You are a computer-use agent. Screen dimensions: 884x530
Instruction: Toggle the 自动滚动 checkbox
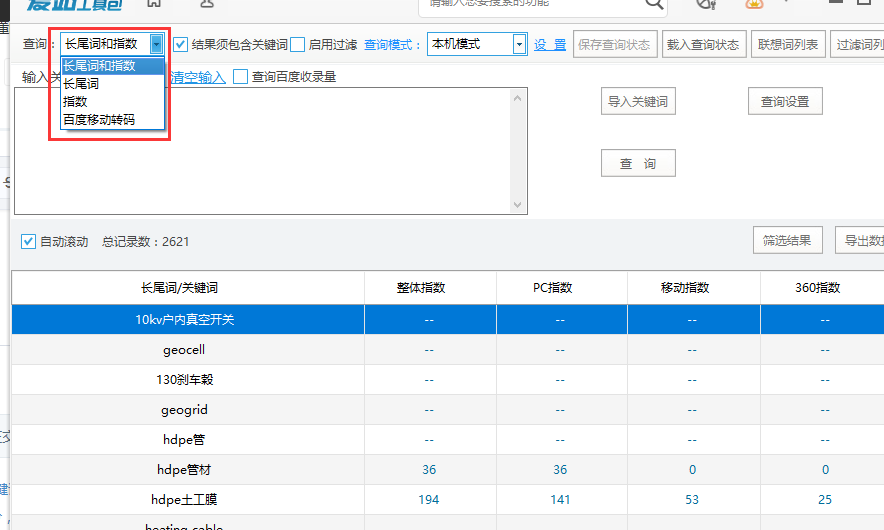click(x=28, y=242)
